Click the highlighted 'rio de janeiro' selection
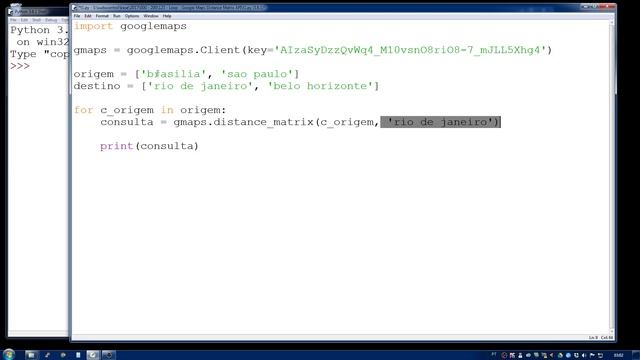The width and height of the screenshot is (640, 360). click(440, 122)
